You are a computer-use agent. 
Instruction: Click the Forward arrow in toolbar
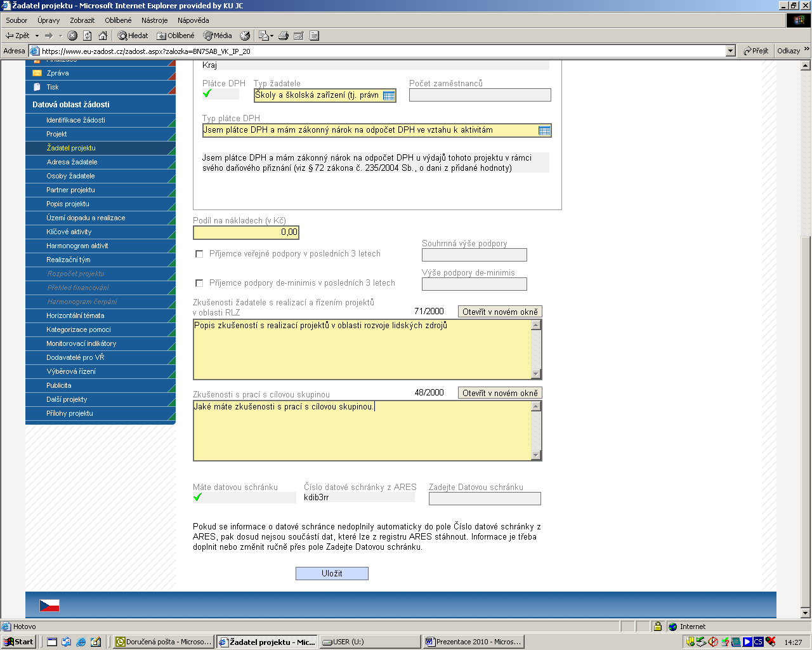click(x=49, y=36)
